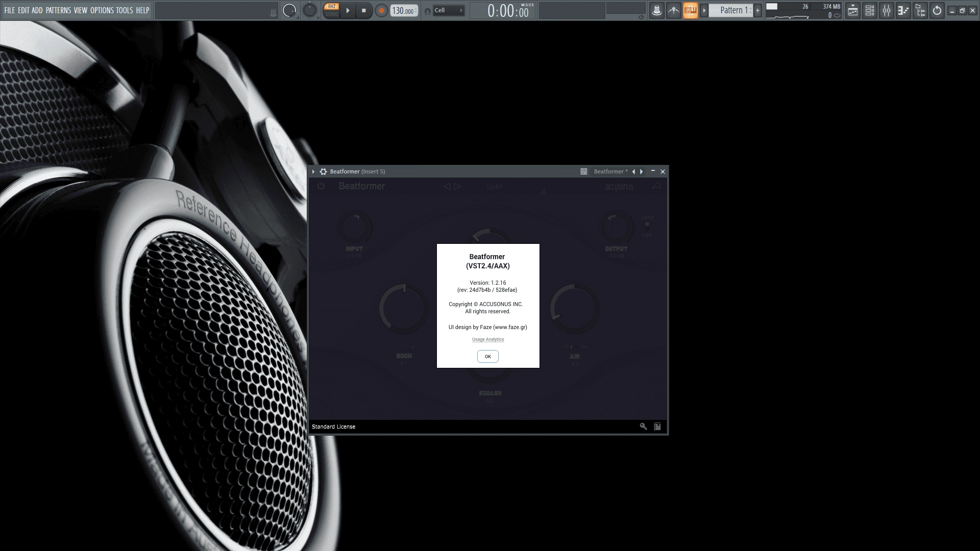Switch to PAT pattern mode
980x551 pixels.
tap(332, 7)
